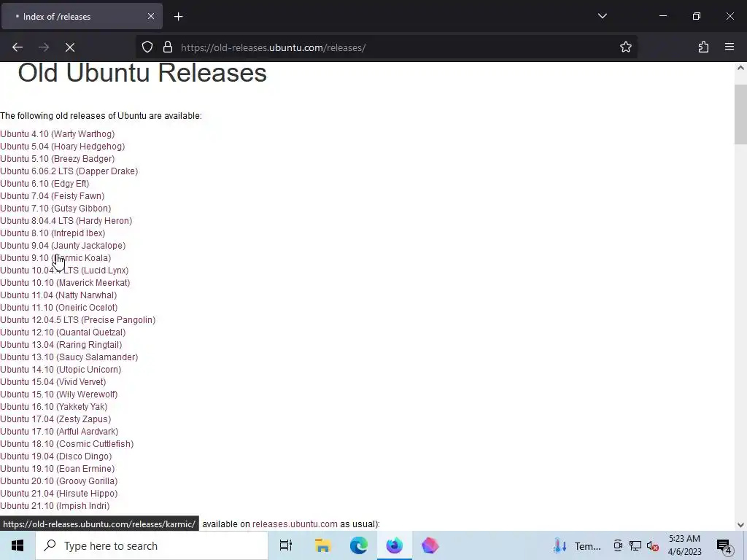This screenshot has height=560, width=747.
Task: Click the Meet Now tray icon
Action: tap(618, 545)
